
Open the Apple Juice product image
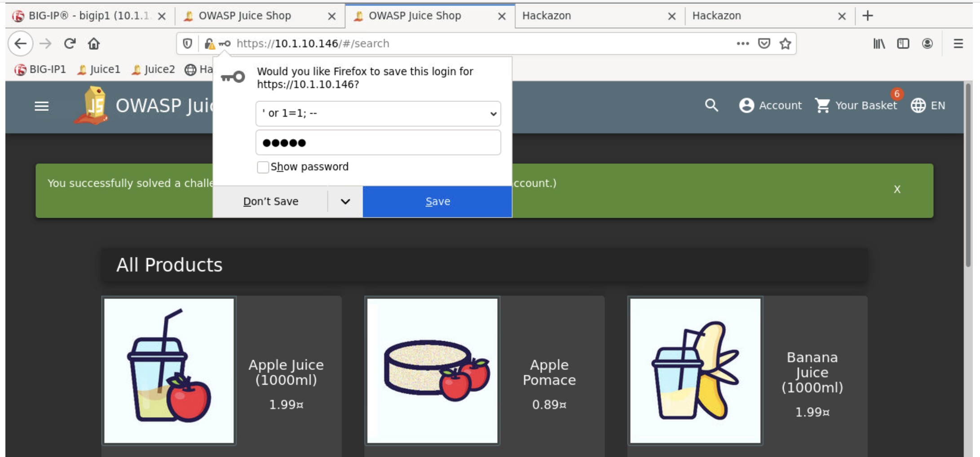click(169, 371)
